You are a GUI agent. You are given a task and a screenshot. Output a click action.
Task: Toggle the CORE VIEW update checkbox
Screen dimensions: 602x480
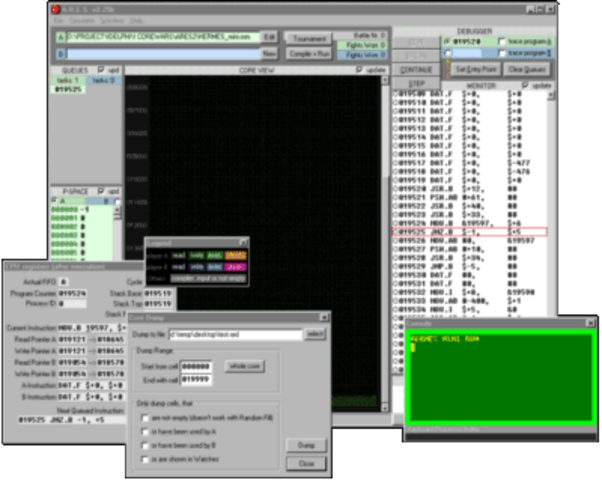coord(359,70)
